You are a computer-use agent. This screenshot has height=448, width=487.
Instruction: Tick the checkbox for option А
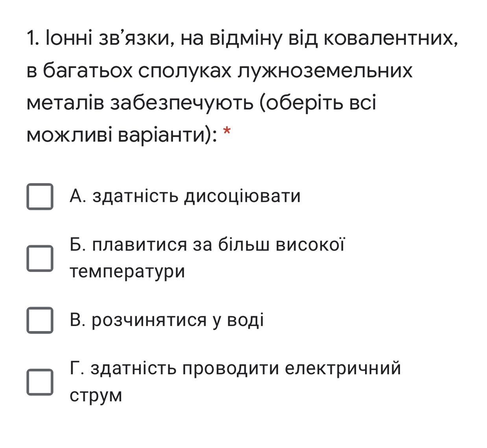[x=40, y=196]
